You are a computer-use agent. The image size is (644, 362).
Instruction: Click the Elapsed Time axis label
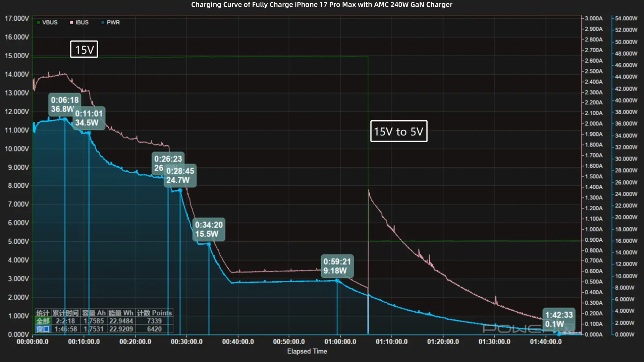[307, 351]
